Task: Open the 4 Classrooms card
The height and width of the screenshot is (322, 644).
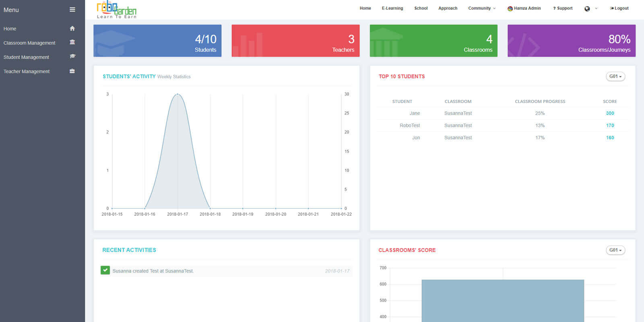Action: pos(433,41)
